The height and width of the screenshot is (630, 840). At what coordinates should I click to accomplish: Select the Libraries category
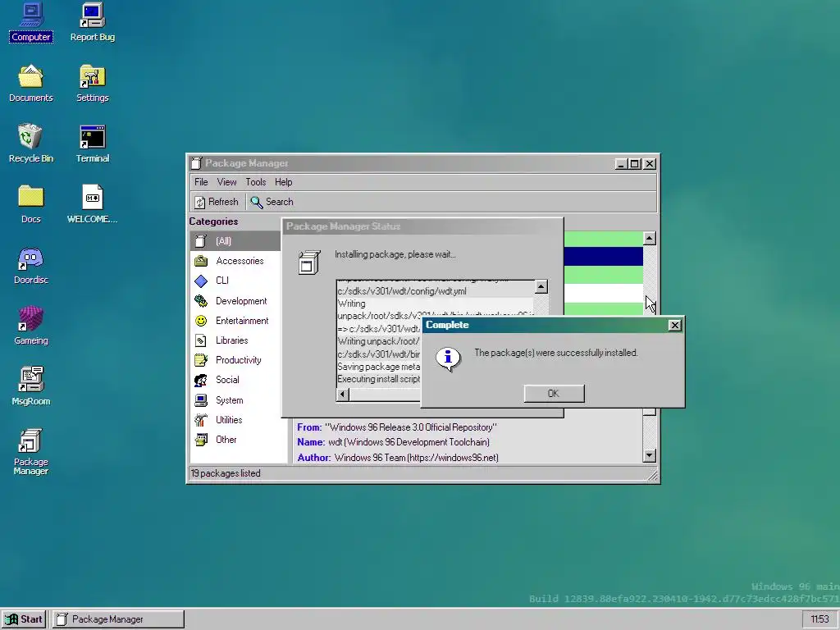tap(235, 340)
